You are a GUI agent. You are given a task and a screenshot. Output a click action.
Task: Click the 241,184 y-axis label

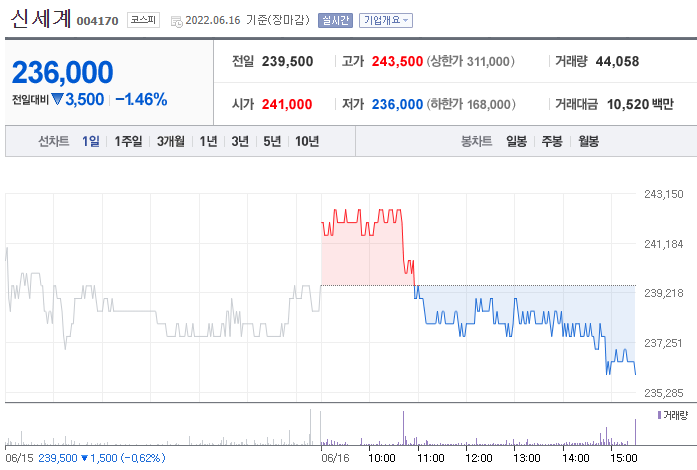point(664,244)
